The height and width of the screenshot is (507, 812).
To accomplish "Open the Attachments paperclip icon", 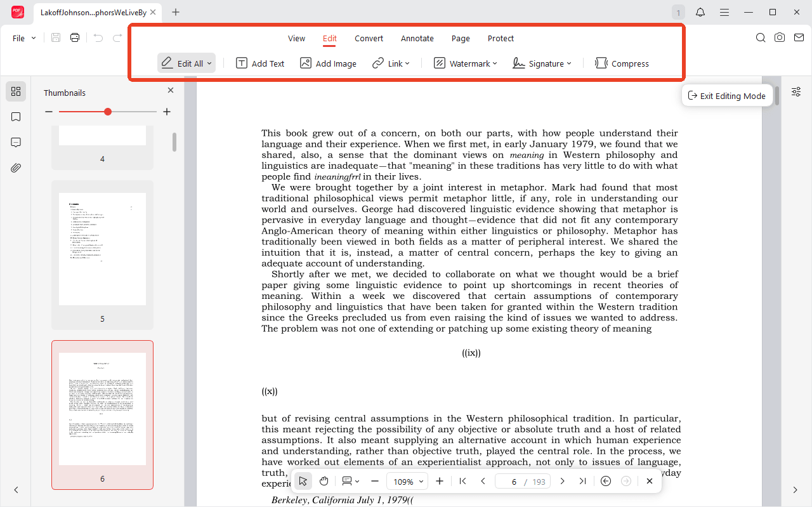I will [x=16, y=168].
